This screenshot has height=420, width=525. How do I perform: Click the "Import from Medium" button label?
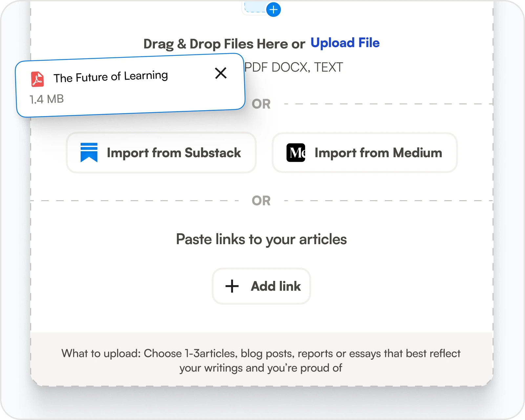[378, 153]
